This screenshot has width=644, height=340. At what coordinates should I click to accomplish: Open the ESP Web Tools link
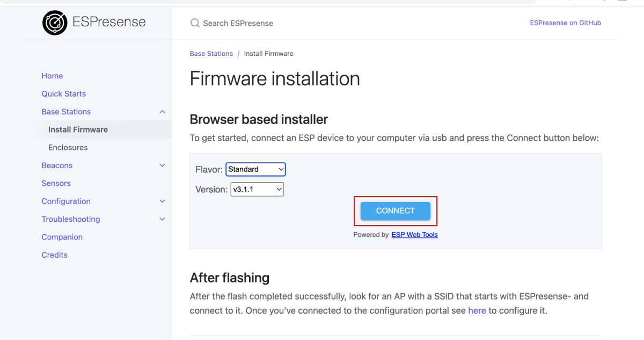(x=414, y=235)
